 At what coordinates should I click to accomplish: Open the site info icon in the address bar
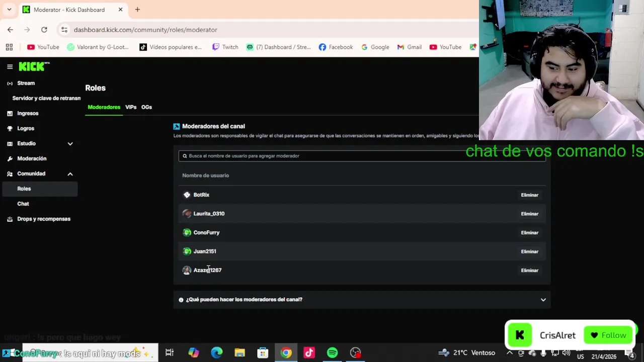pos(64,30)
